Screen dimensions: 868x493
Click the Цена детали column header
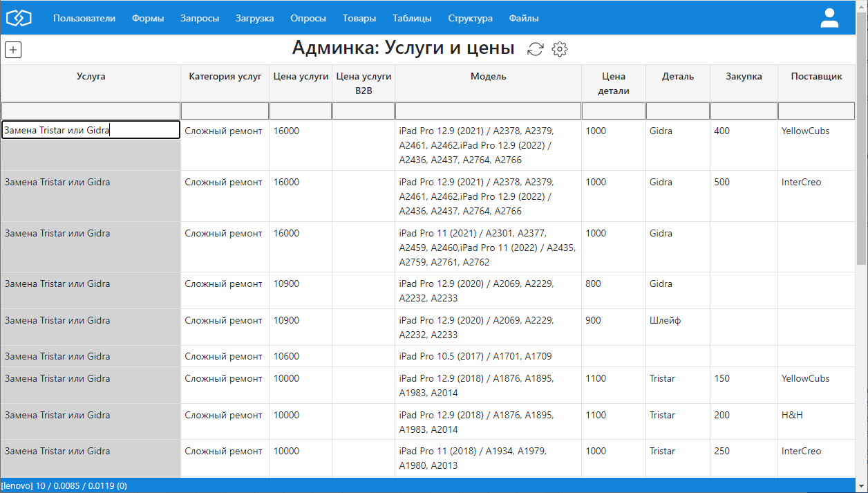[614, 83]
